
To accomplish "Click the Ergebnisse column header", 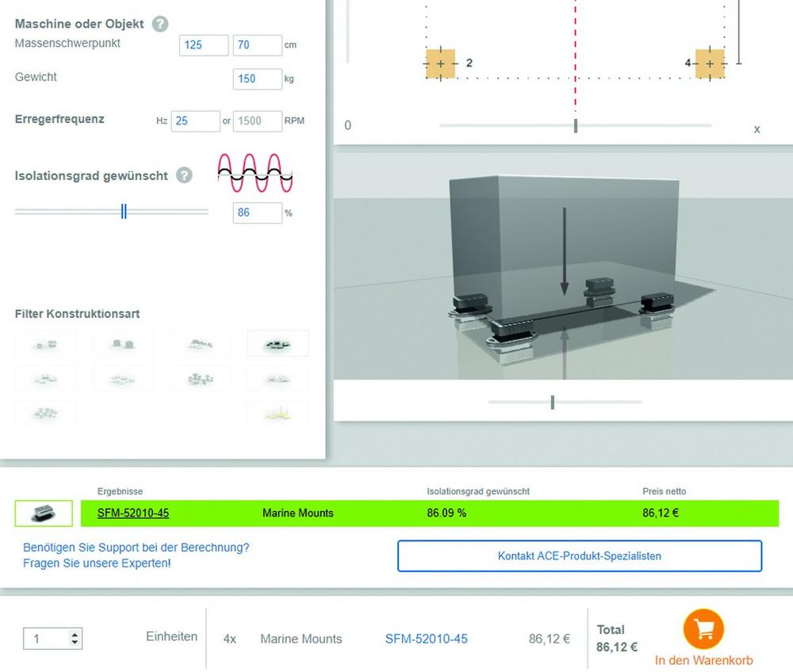I will click(x=120, y=491).
